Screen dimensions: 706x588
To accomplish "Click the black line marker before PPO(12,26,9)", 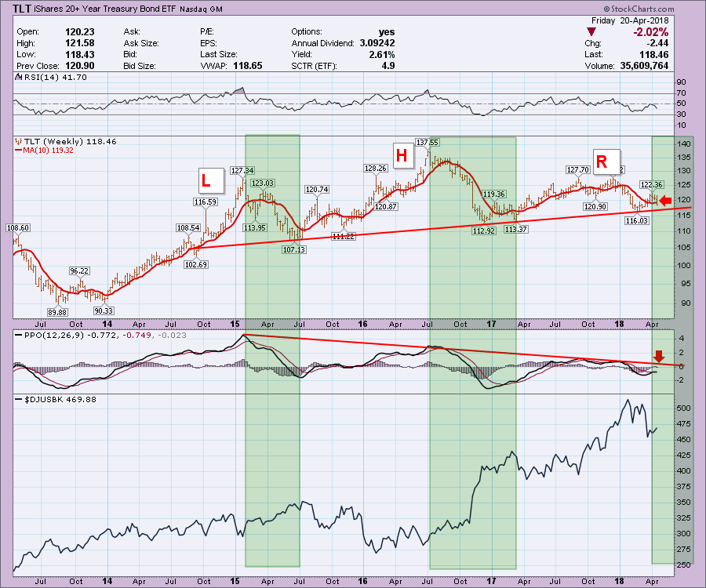I will (x=19, y=336).
